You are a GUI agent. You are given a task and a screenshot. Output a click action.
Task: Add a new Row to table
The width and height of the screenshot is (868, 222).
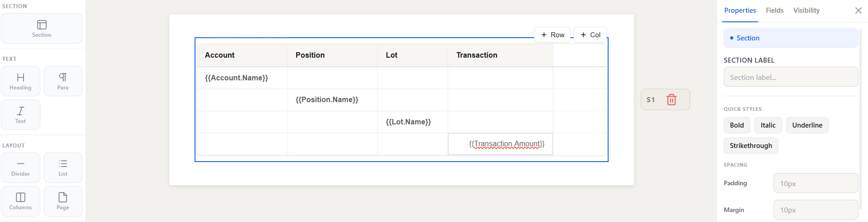click(x=552, y=35)
